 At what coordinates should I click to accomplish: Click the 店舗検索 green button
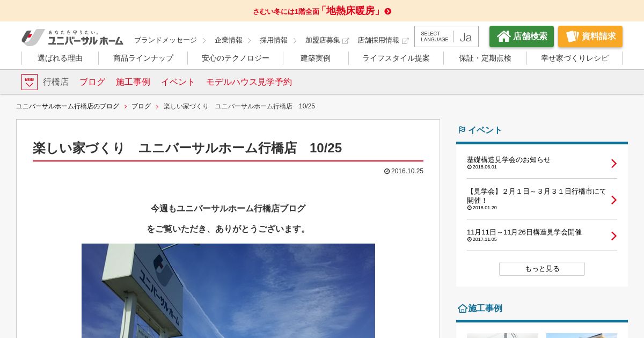click(522, 36)
